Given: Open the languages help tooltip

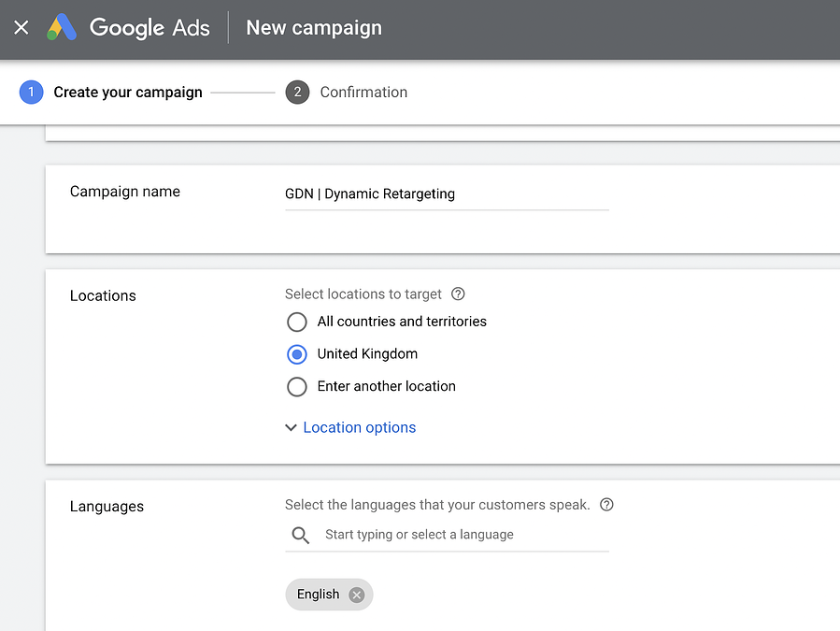Looking at the screenshot, I should coord(606,504).
